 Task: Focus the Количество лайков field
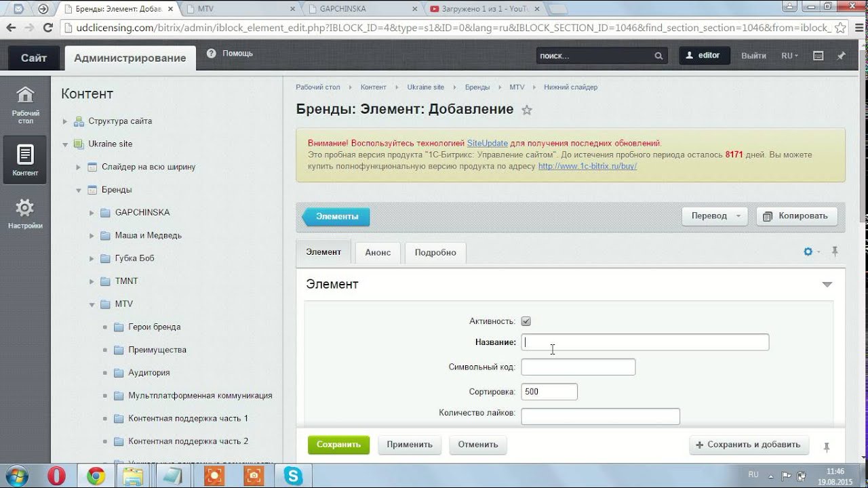[600, 415]
